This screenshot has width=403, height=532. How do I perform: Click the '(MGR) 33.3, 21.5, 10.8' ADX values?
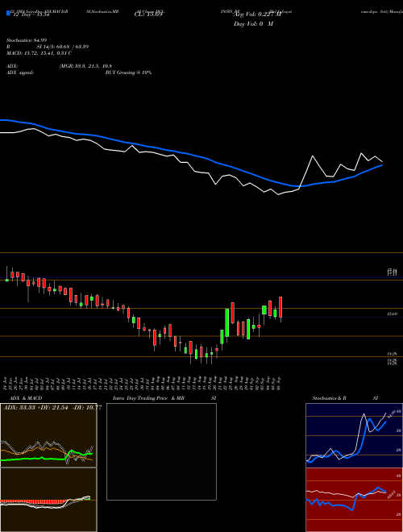tap(85, 66)
